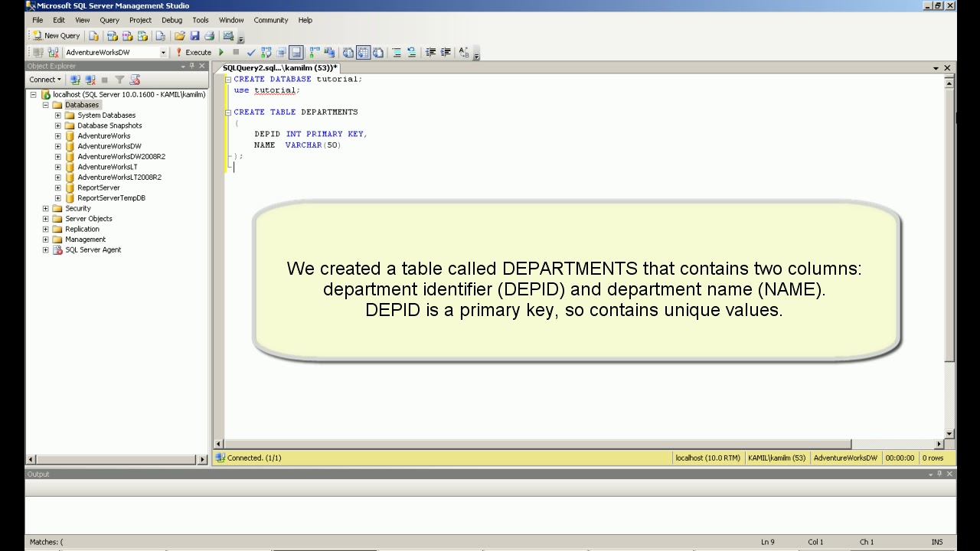Collapse the Databases folder
This screenshot has height=551, width=980.
pyautogui.click(x=46, y=105)
